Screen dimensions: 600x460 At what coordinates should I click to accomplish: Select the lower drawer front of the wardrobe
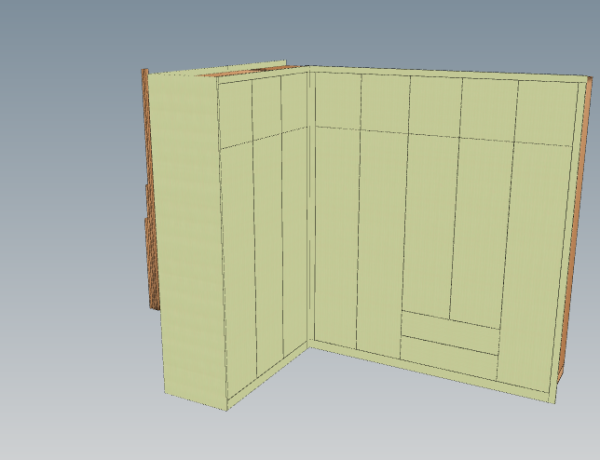point(449,345)
